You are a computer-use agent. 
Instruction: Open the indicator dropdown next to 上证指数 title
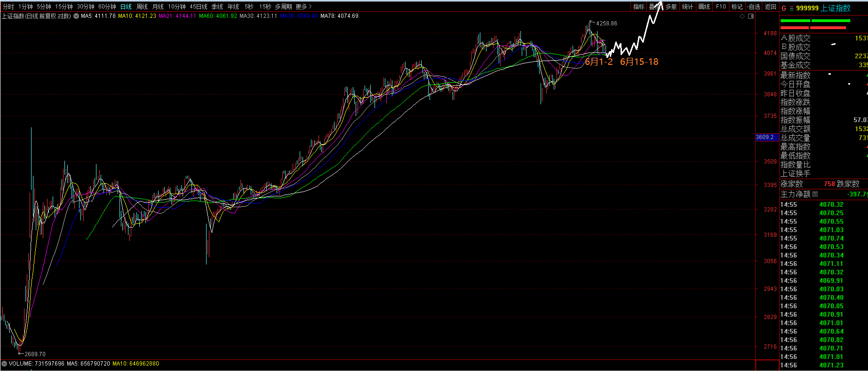point(76,16)
